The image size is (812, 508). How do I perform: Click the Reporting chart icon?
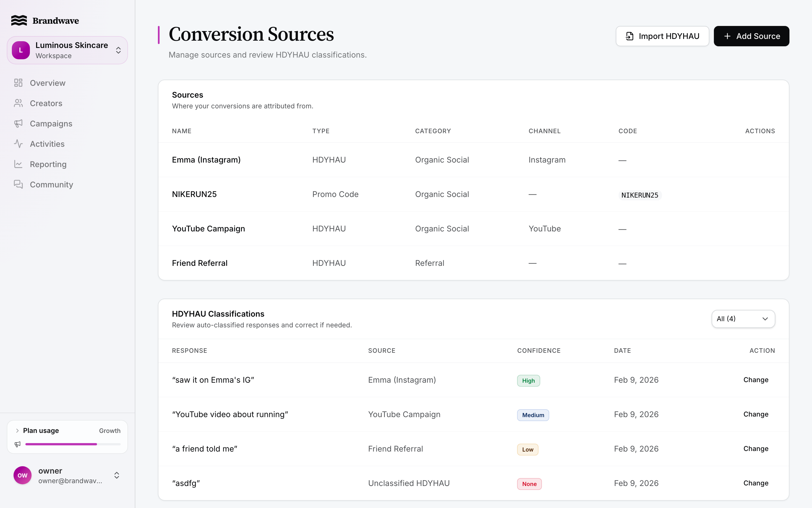point(18,164)
